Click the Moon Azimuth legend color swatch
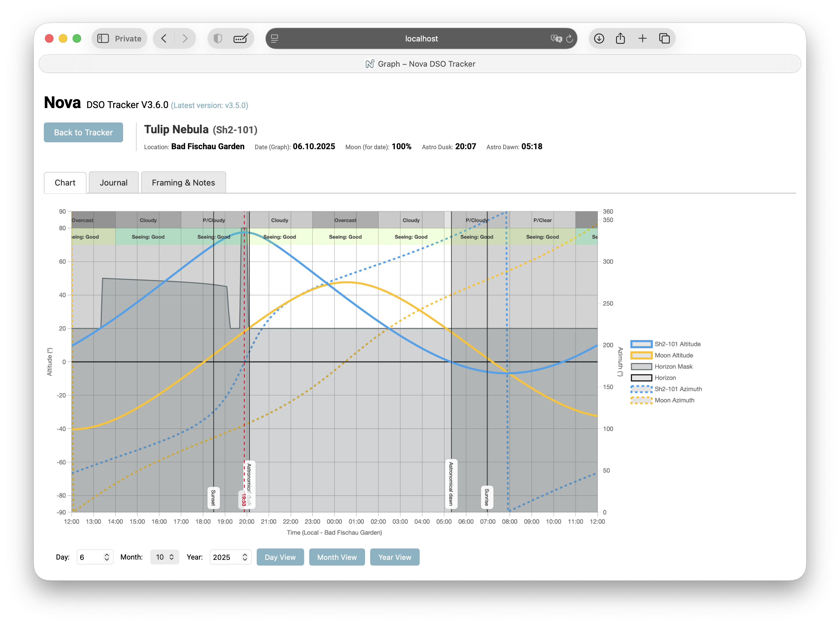Viewport: 840px width, 625px height. (641, 400)
